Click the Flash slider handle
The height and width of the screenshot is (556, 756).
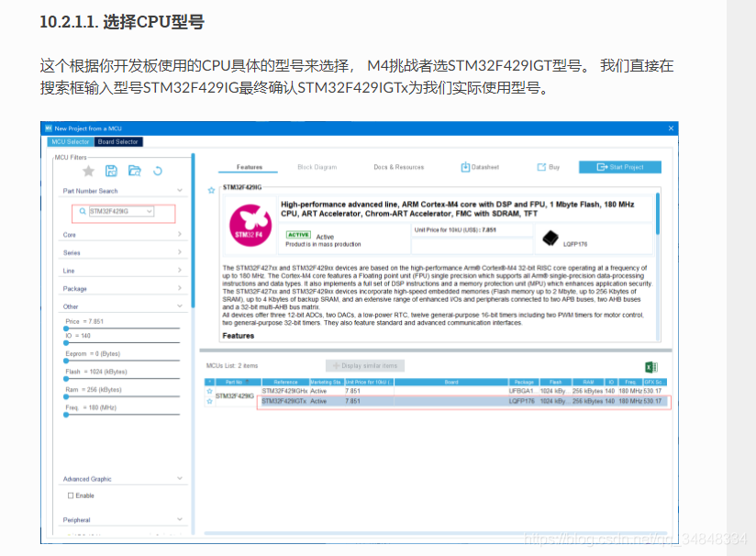click(66, 379)
